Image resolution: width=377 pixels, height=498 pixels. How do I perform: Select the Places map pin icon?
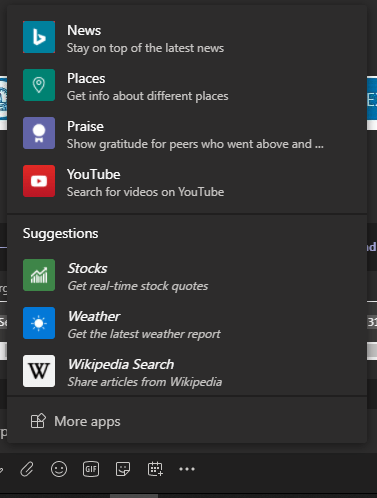[x=39, y=85]
